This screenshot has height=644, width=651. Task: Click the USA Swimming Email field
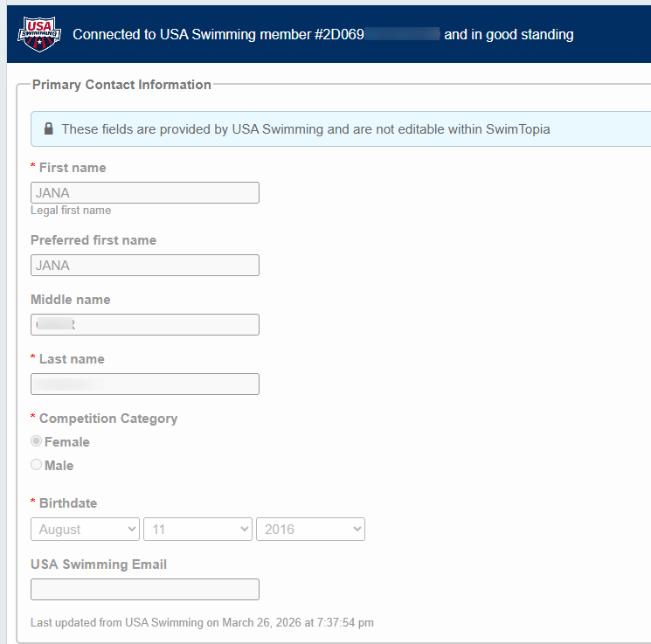click(145, 589)
